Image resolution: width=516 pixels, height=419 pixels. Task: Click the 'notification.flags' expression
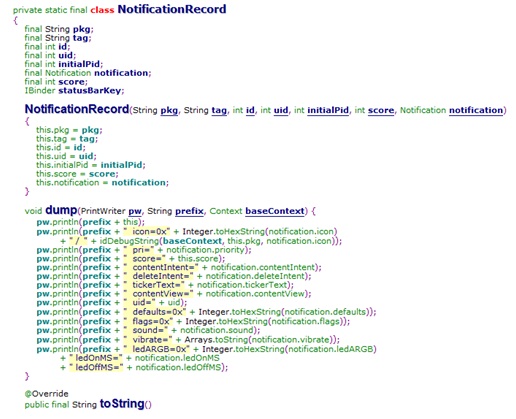pyautogui.click(x=305, y=321)
